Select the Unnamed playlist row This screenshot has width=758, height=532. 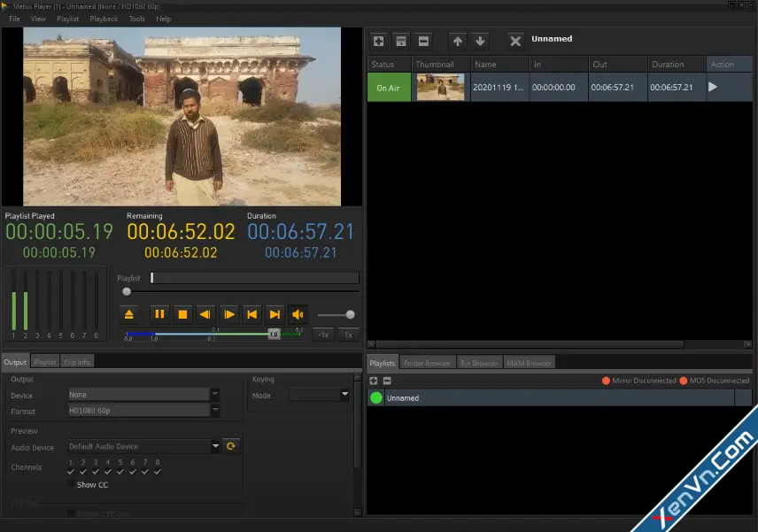pyautogui.click(x=560, y=397)
